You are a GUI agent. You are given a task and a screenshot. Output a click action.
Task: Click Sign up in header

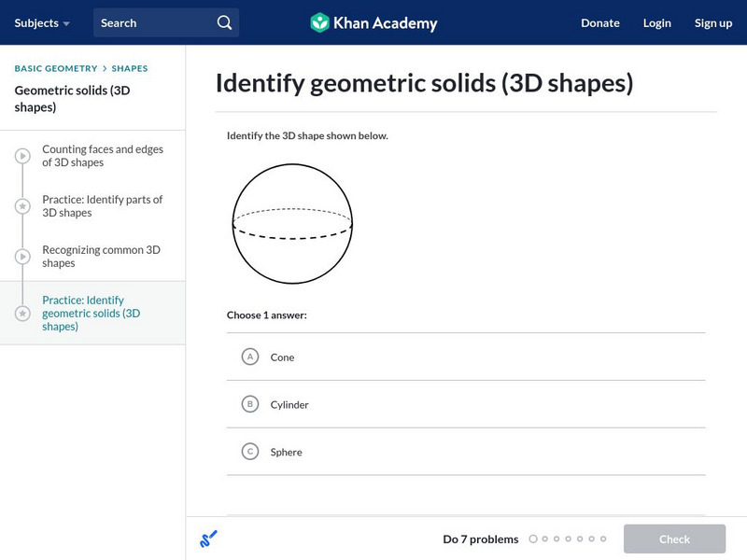point(712,22)
